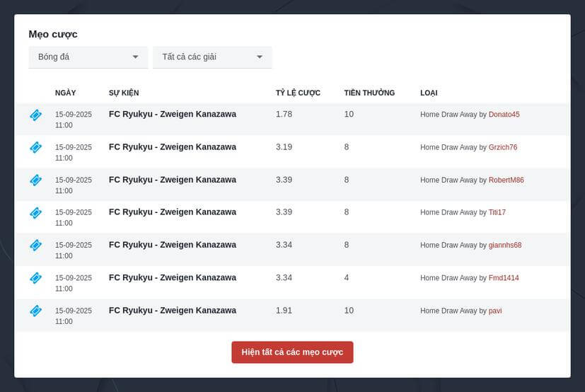
Task: Open FC Ryukyu match in Grzich76 row
Action: [173, 147]
